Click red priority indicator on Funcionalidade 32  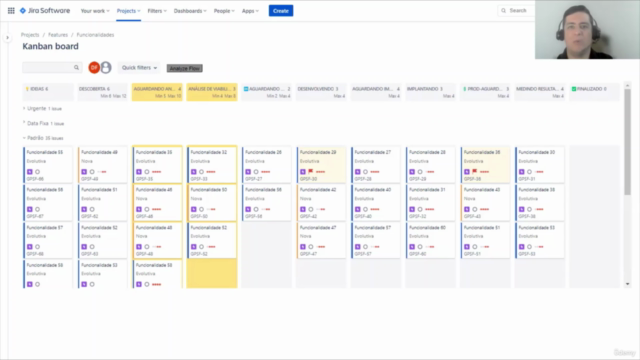[x=211, y=172]
